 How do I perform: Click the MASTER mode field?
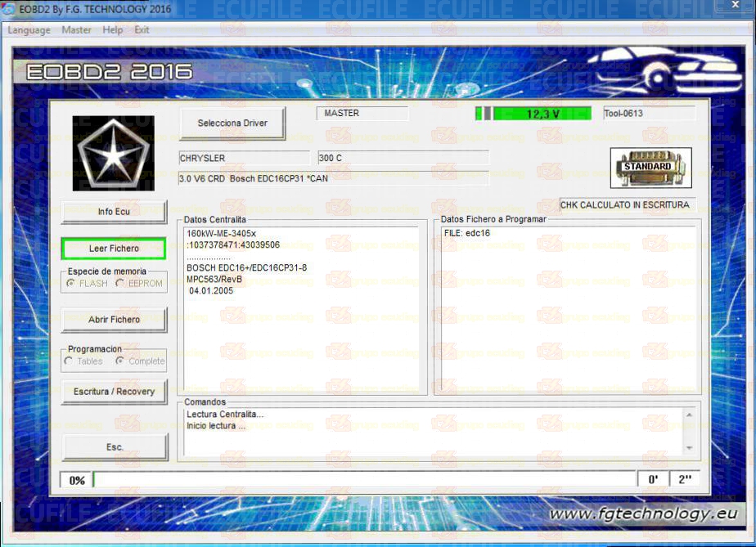click(362, 114)
